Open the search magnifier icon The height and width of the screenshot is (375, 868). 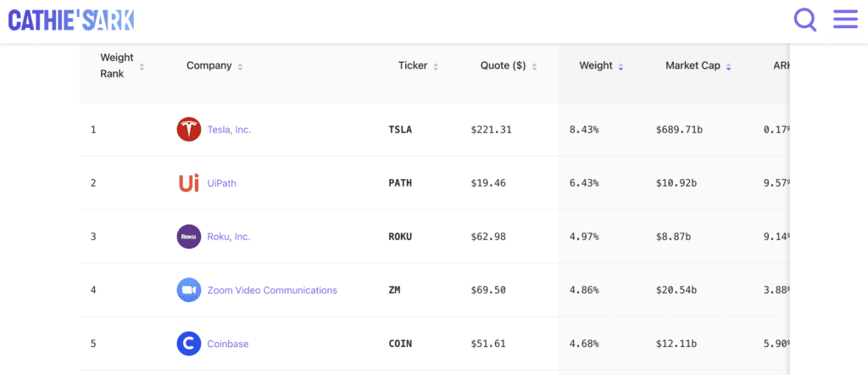805,20
